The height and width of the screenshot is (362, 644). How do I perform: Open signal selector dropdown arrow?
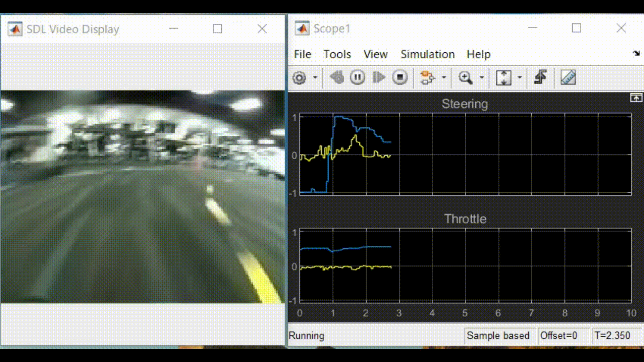(444, 78)
